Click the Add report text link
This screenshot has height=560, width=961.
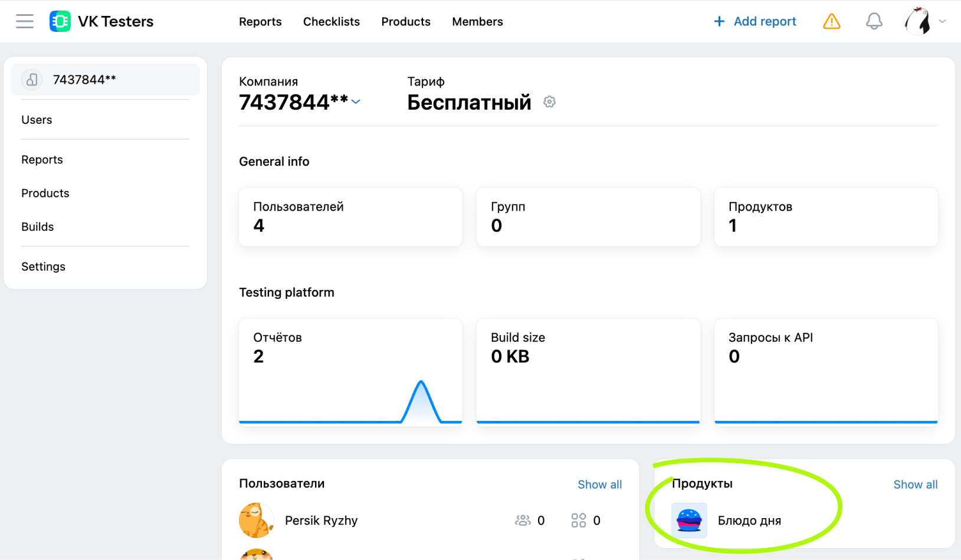coord(765,21)
